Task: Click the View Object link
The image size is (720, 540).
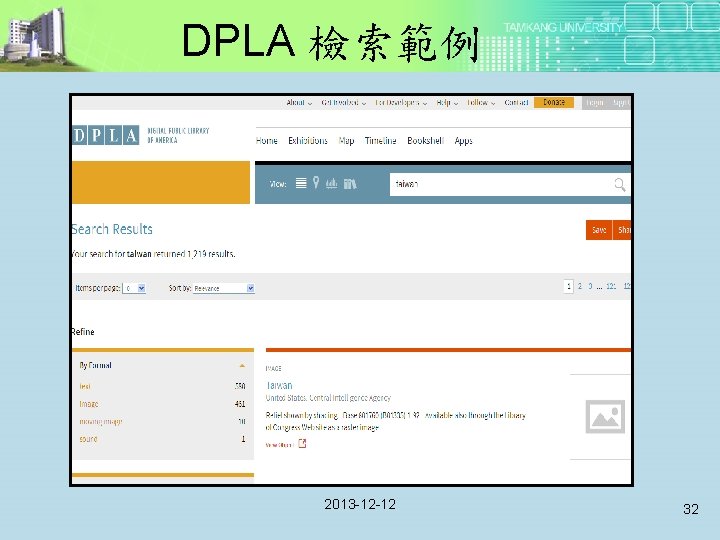Action: coord(280,444)
